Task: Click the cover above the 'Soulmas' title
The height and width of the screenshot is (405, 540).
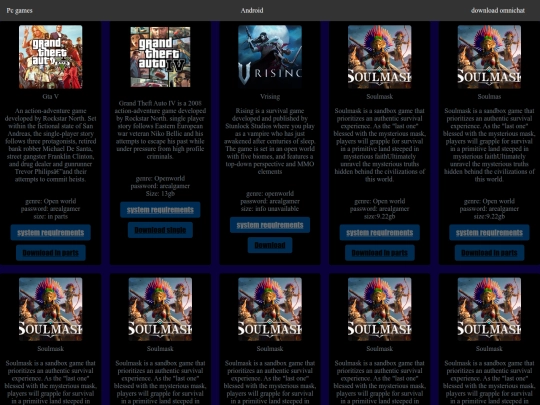Action: pos(489,57)
